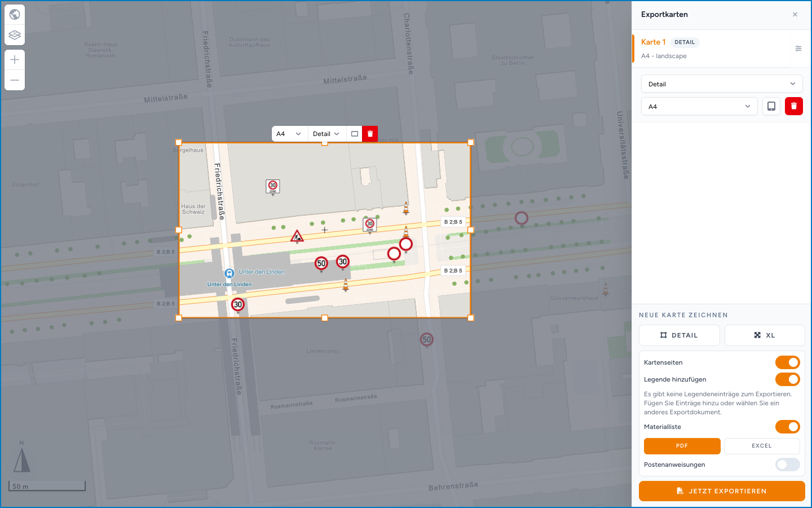Open the A4 dropdown on the map frame toolbar

(289, 134)
